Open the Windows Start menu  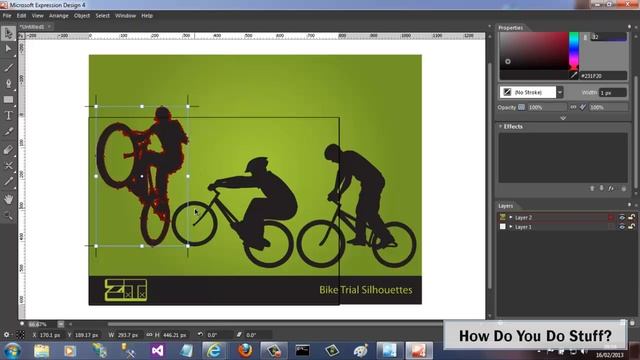tap(12, 350)
